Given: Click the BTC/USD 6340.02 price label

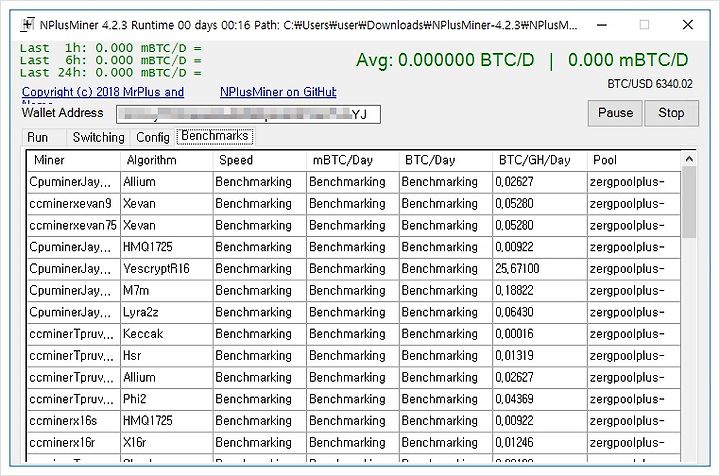Looking at the screenshot, I should pyautogui.click(x=650, y=84).
